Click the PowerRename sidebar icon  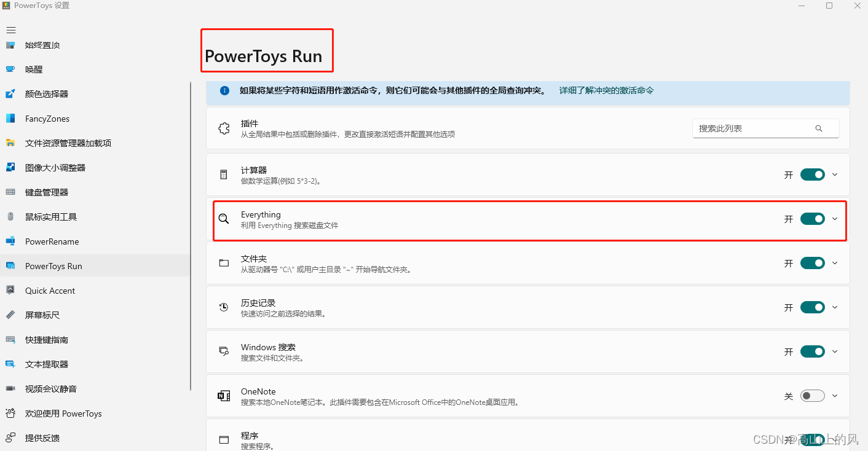coord(10,241)
